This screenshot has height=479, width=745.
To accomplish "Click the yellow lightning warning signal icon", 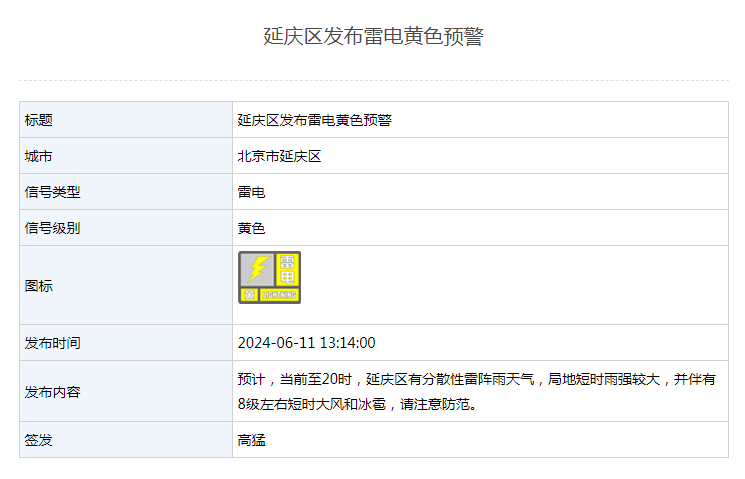I will (269, 277).
